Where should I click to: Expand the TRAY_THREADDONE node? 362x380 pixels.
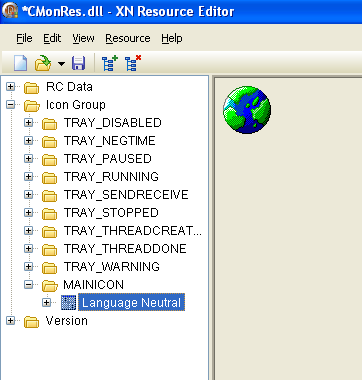[29, 249]
